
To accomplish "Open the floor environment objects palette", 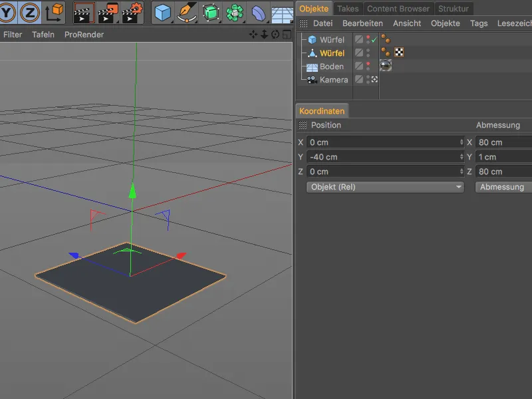I will pyautogui.click(x=282, y=13).
